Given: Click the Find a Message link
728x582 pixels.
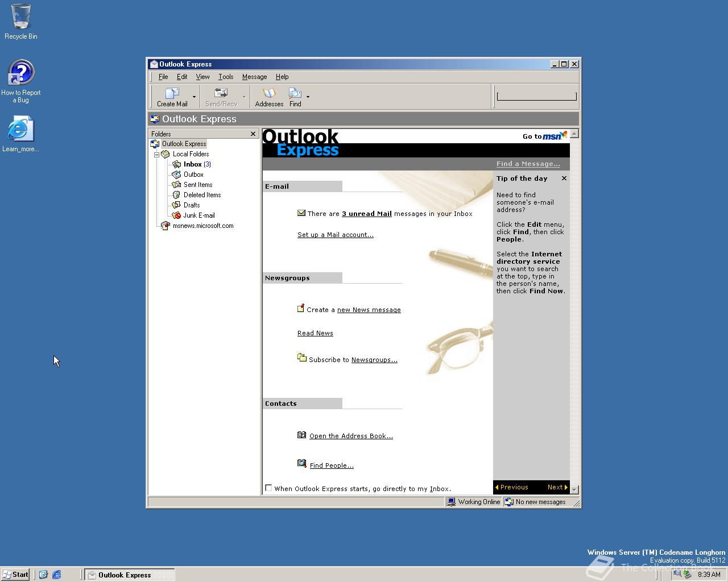Looking at the screenshot, I should (x=528, y=164).
